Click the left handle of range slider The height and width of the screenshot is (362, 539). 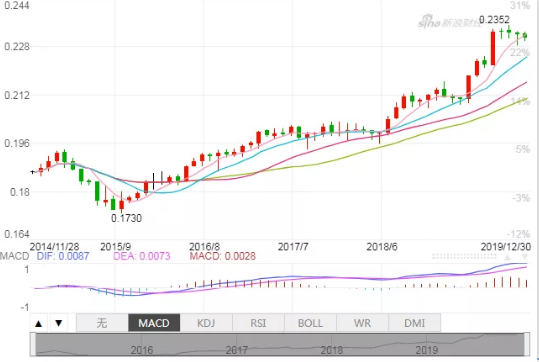(33, 344)
